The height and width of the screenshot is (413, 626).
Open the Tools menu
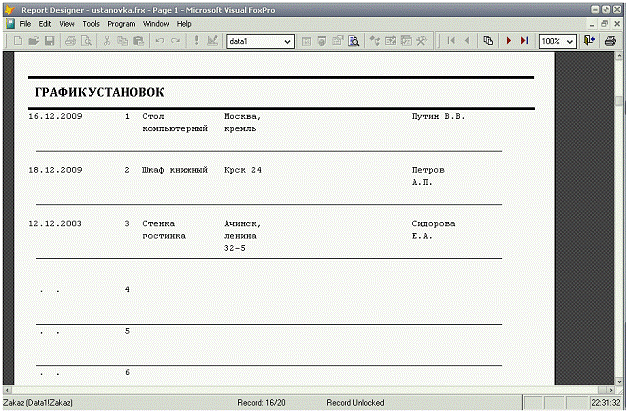[x=91, y=22]
